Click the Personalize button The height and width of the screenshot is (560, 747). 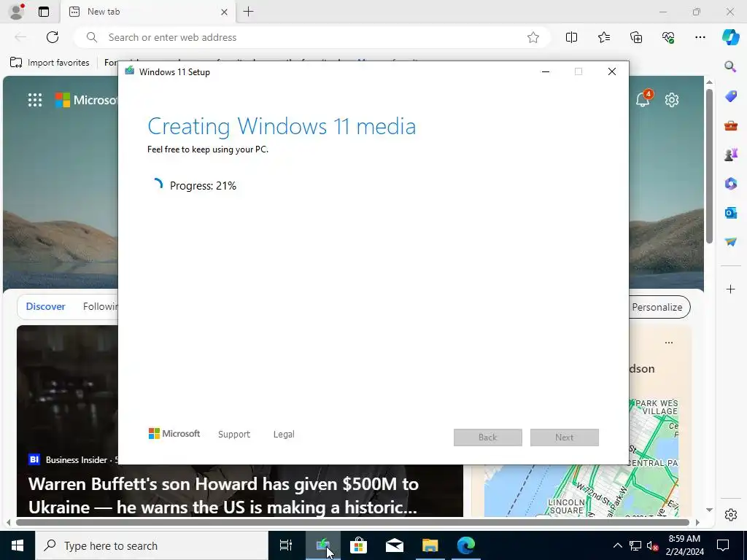pos(659,307)
